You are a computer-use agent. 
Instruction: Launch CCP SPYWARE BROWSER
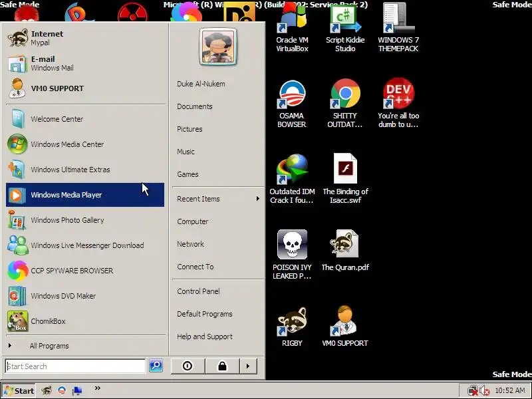(x=85, y=271)
